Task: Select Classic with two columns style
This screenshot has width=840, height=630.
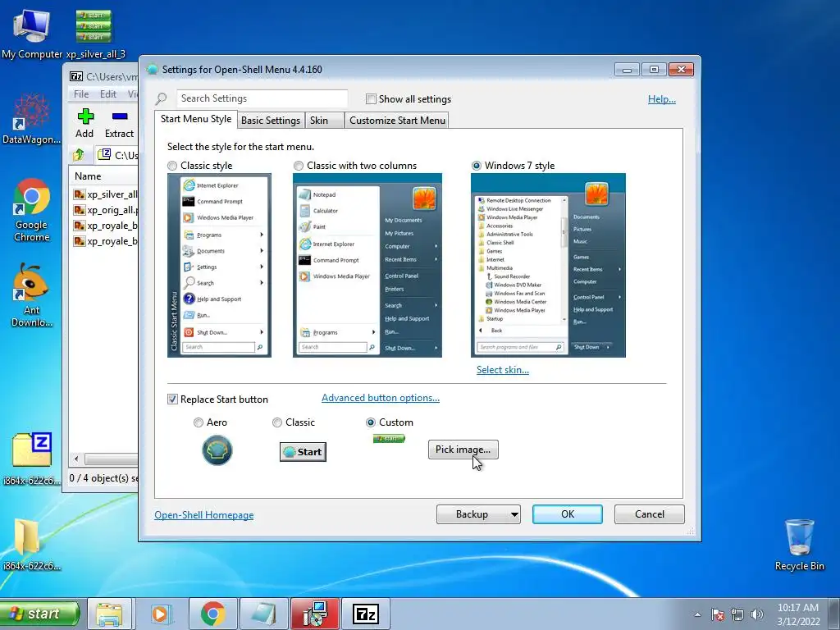Action: pos(299,166)
